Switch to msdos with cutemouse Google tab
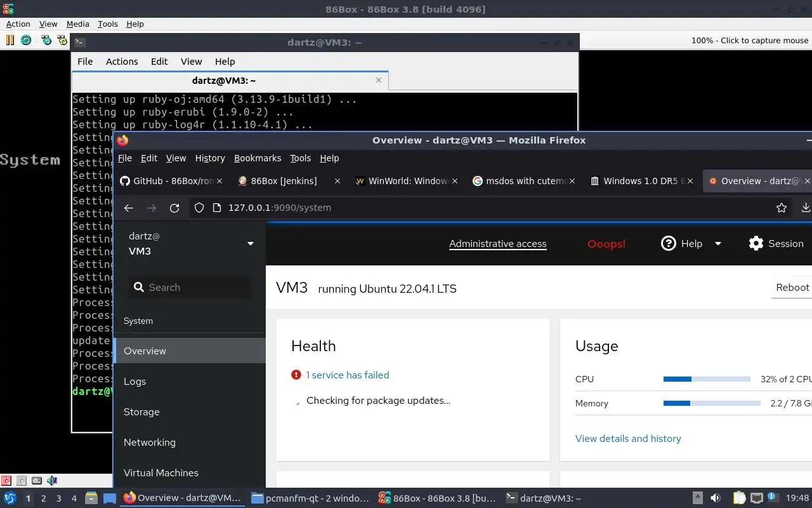This screenshot has width=812, height=508. 523,181
